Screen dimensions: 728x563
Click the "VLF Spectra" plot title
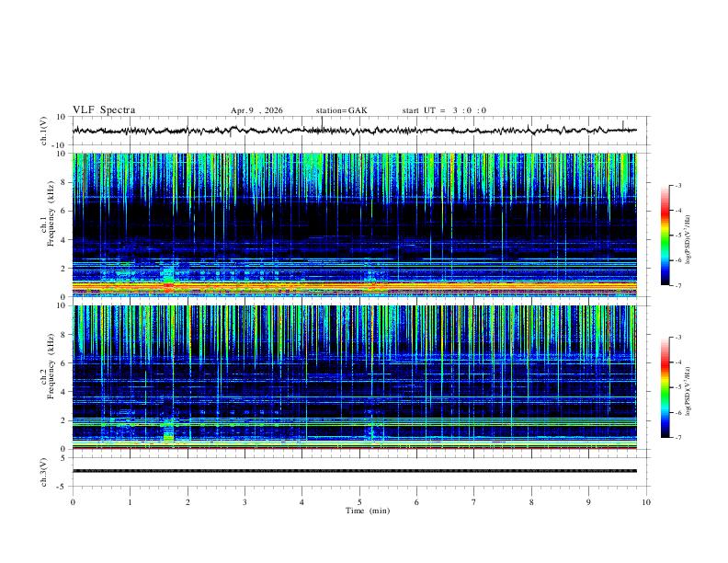pos(104,110)
